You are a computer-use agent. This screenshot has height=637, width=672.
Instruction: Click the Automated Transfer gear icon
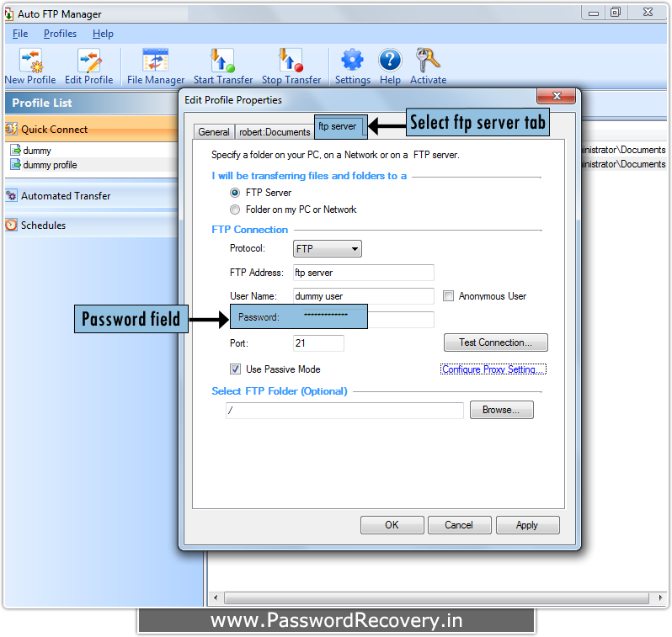pyautogui.click(x=11, y=196)
